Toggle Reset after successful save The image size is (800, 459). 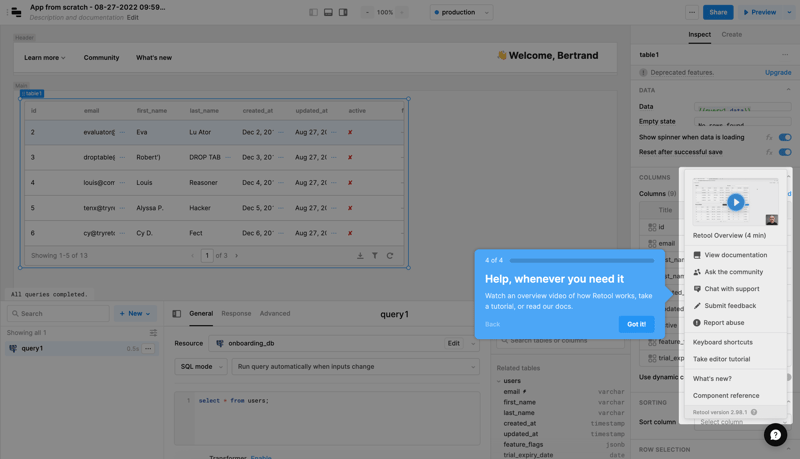click(785, 152)
